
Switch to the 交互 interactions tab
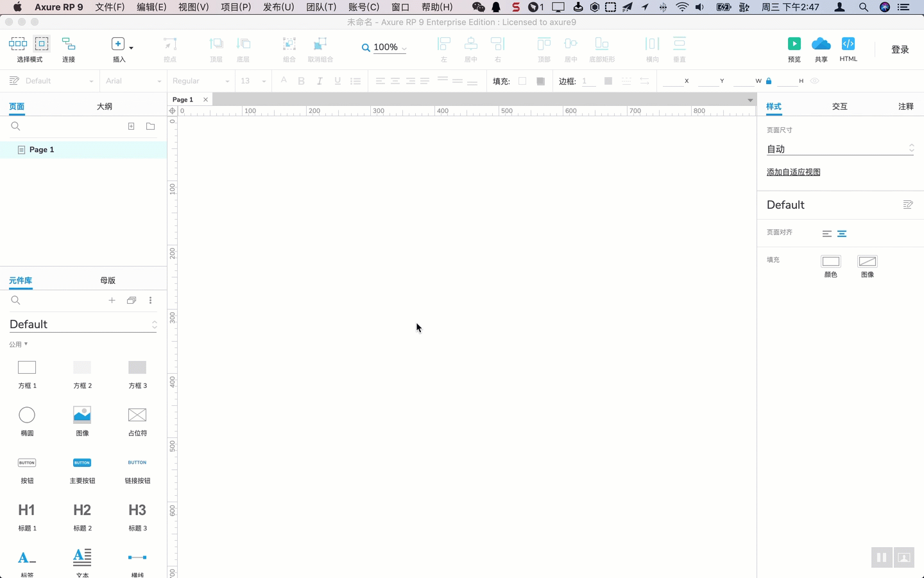coord(840,107)
